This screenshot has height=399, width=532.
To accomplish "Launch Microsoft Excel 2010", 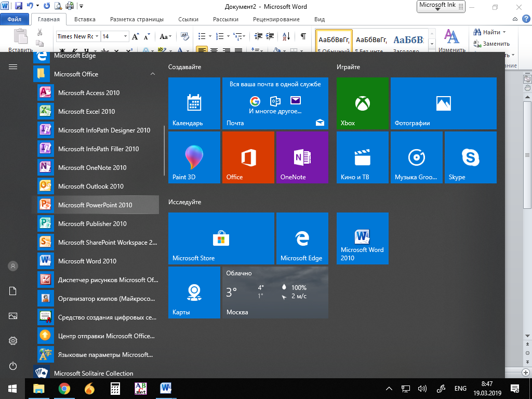I will (86, 111).
